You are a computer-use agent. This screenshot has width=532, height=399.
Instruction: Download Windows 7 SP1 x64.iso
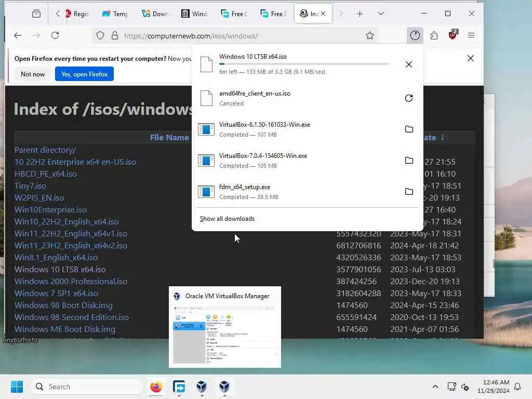56,293
